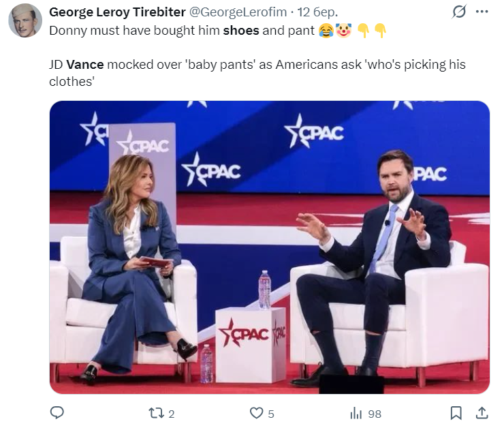The image size is (504, 428).
Task: Open post analytics bar chart icon
Action: tap(356, 413)
